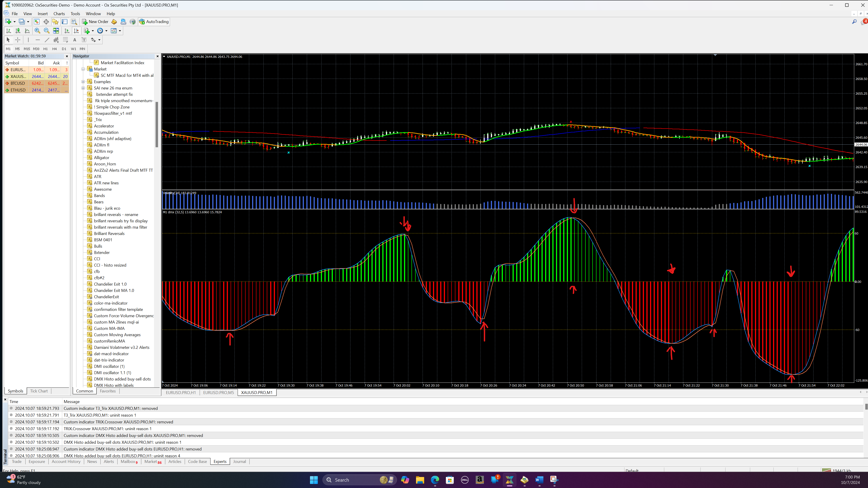This screenshot has height=488, width=868.
Task: Toggle the chart Auto Scroll button
Action: tap(67, 31)
